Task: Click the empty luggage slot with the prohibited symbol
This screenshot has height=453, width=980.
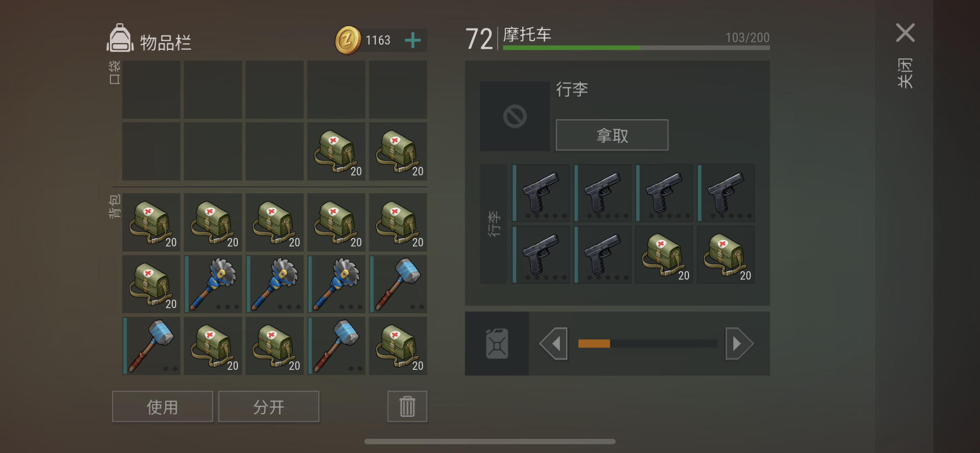Action: [x=515, y=117]
